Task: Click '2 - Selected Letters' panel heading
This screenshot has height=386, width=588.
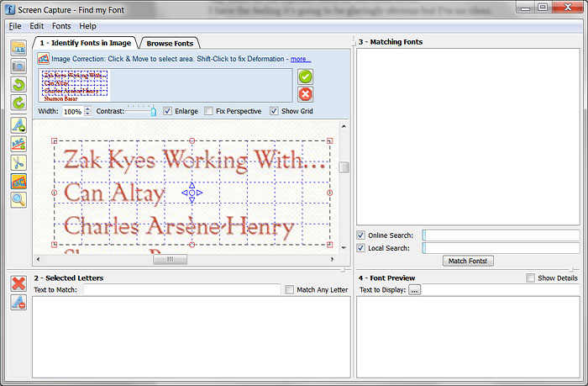Action: pyautogui.click(x=69, y=278)
